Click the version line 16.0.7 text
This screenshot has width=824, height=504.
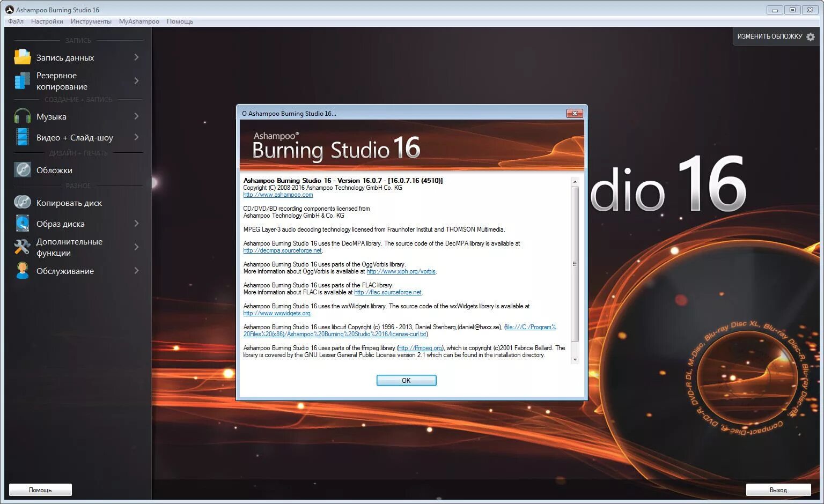click(343, 181)
